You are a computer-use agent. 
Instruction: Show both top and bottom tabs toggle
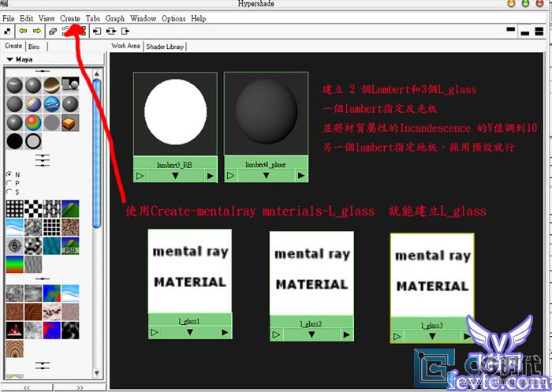[x=539, y=32]
